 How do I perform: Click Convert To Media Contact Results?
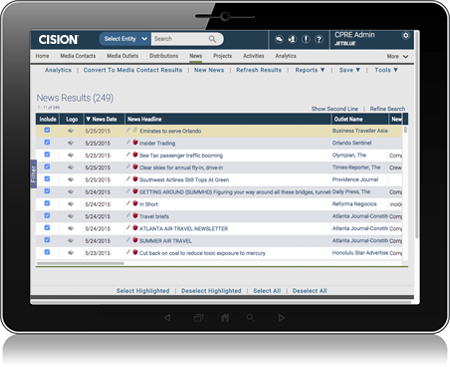(133, 70)
